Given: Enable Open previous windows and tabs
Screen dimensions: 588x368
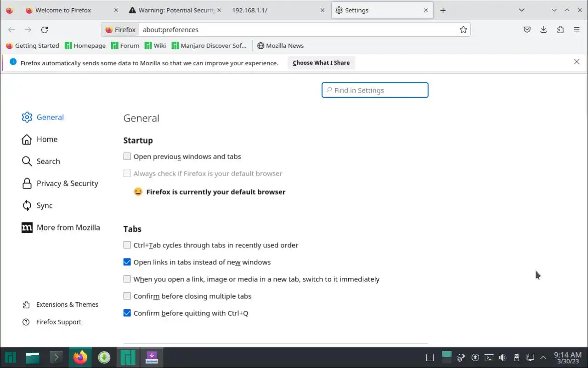Looking at the screenshot, I should 127,156.
